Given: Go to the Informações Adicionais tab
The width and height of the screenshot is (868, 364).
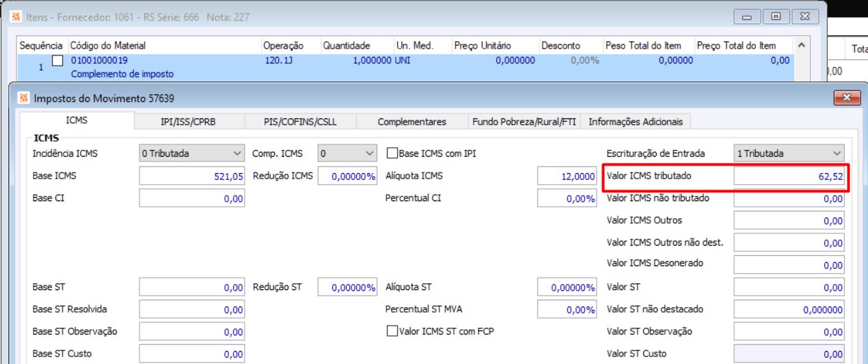Looking at the screenshot, I should (x=636, y=122).
